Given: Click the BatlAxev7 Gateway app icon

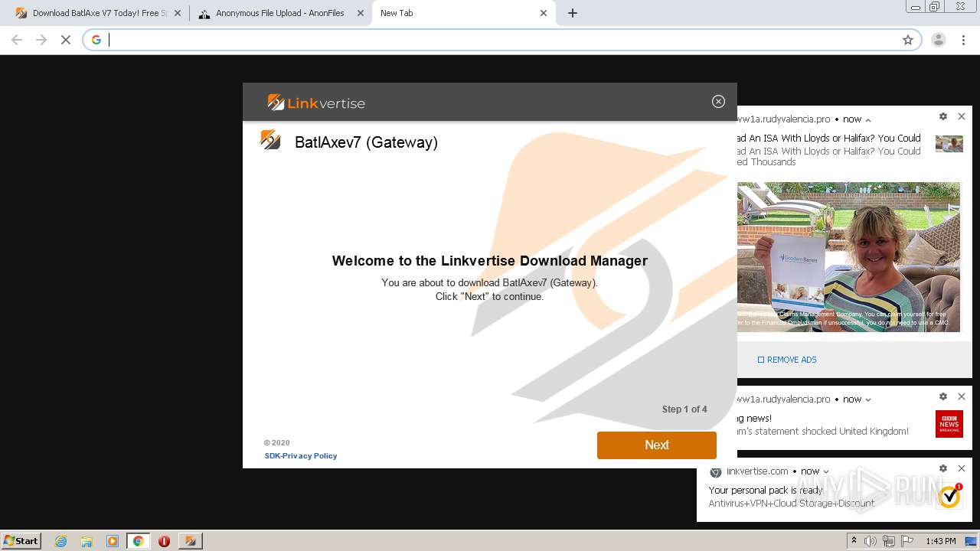Looking at the screenshot, I should coord(270,140).
